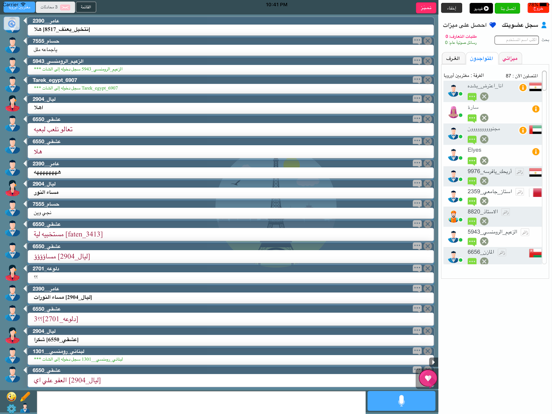This screenshot has width=552, height=414.
Task: Click the سجل عضويتك register membership link
Action: click(524, 25)
